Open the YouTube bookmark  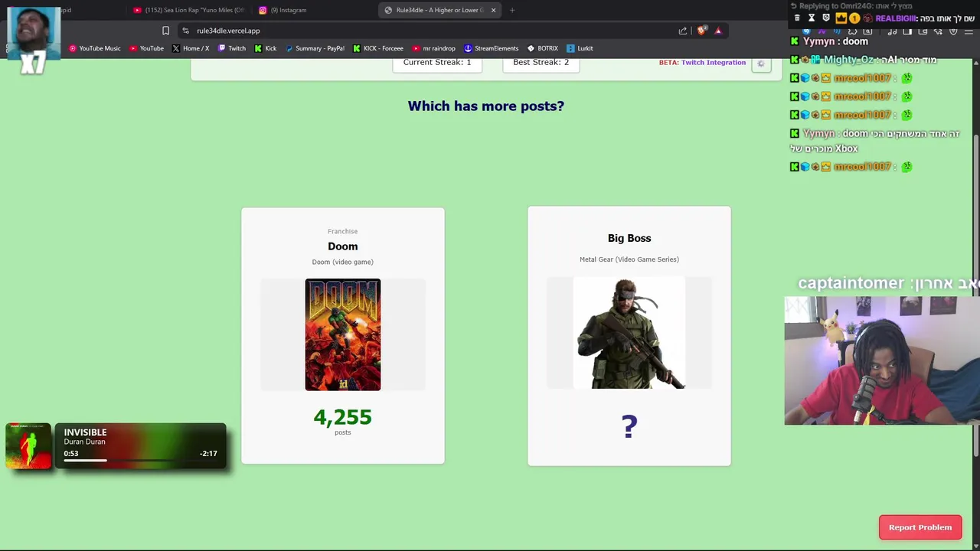pos(146,48)
